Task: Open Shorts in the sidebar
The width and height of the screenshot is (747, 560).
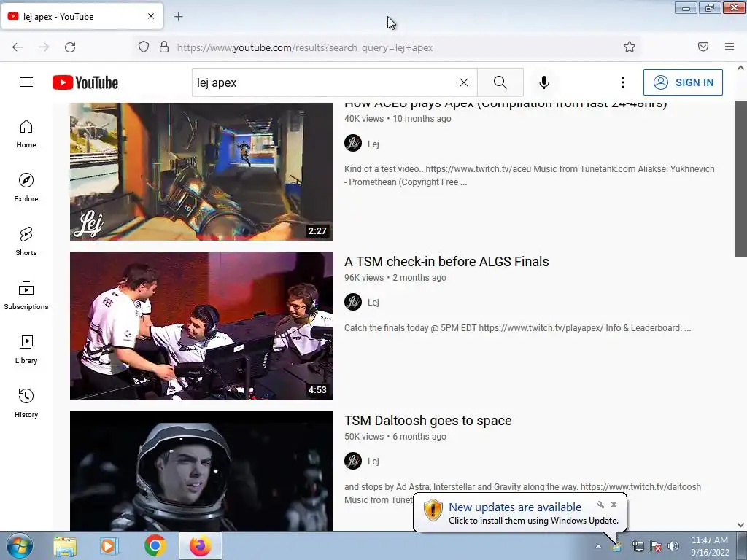Action: (x=26, y=241)
